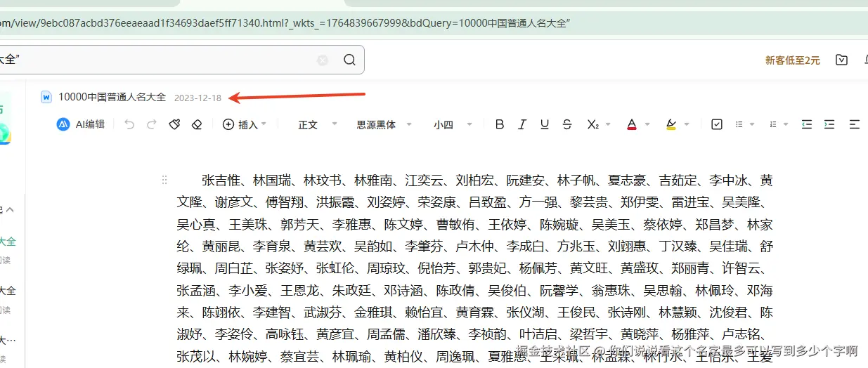The width and height of the screenshot is (868, 368).
Task: Increase paragraph indent
Action: point(829,124)
